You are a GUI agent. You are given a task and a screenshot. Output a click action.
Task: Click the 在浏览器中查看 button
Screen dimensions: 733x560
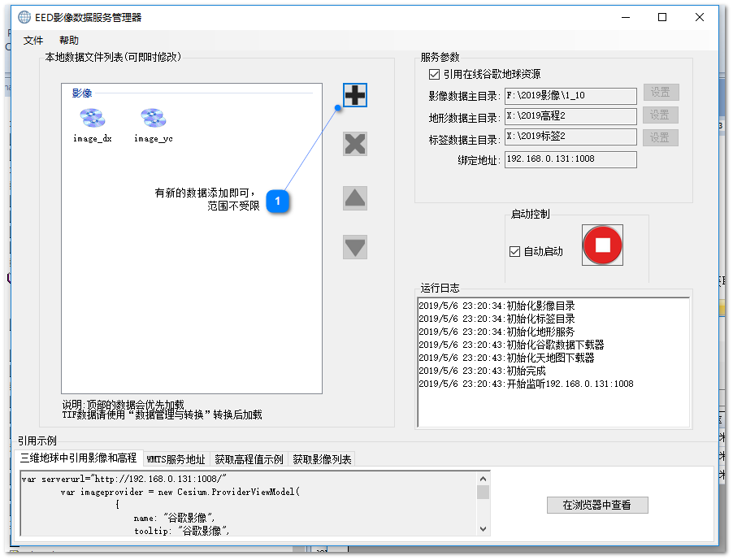(597, 505)
